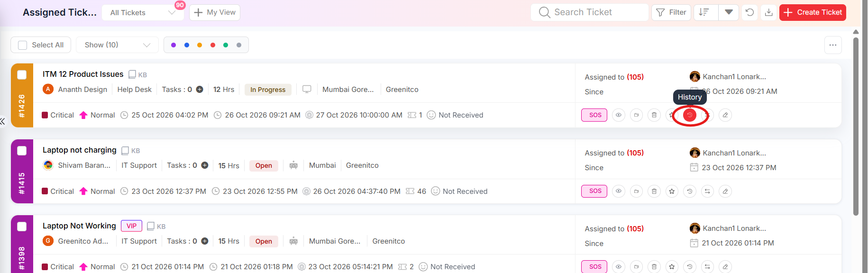The width and height of the screenshot is (868, 273).
Task: Select the purple color dot filter
Action: 174,45
